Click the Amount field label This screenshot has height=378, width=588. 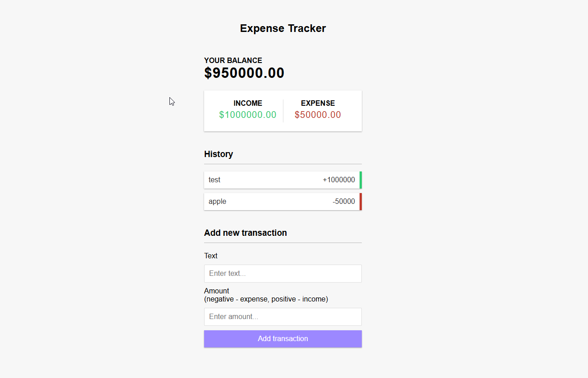click(217, 291)
